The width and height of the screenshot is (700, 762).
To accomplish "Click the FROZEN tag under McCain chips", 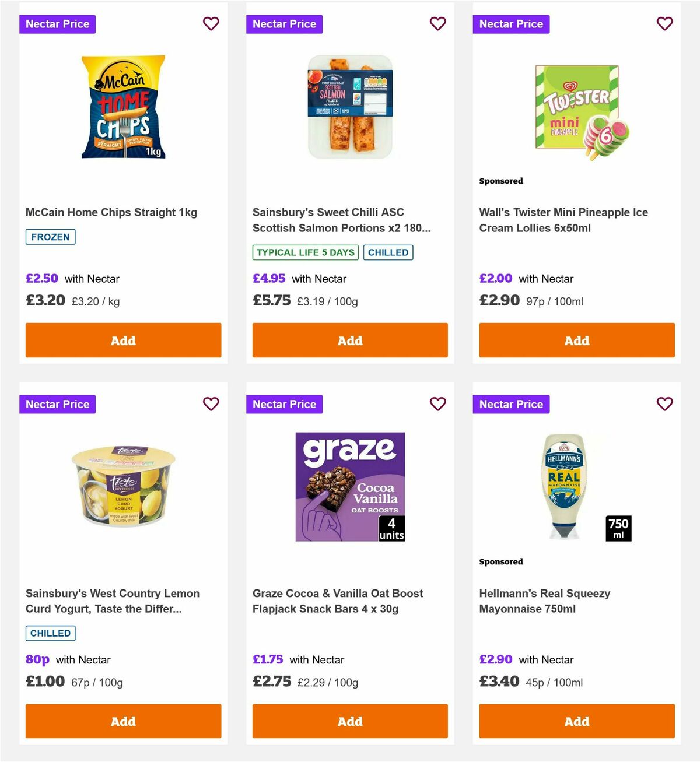I will [50, 237].
